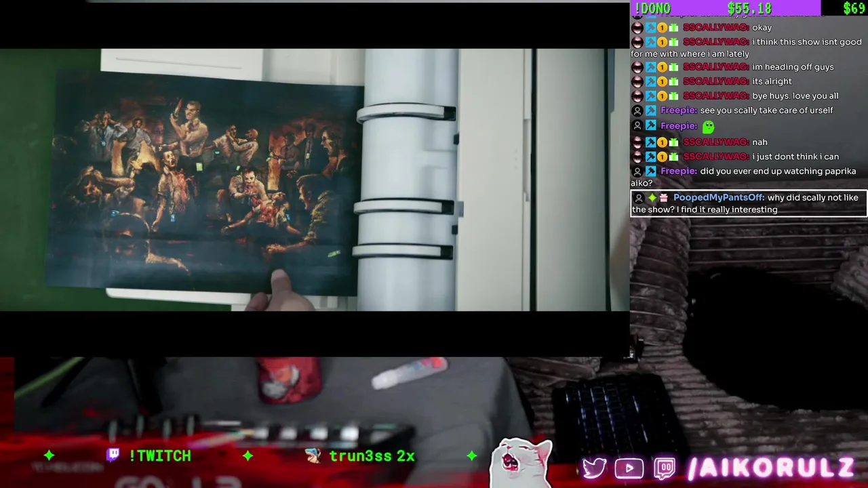868x488 pixels.
Task: Click the pink Twitch icon beside /AIKORULZ
Action: [x=665, y=468]
